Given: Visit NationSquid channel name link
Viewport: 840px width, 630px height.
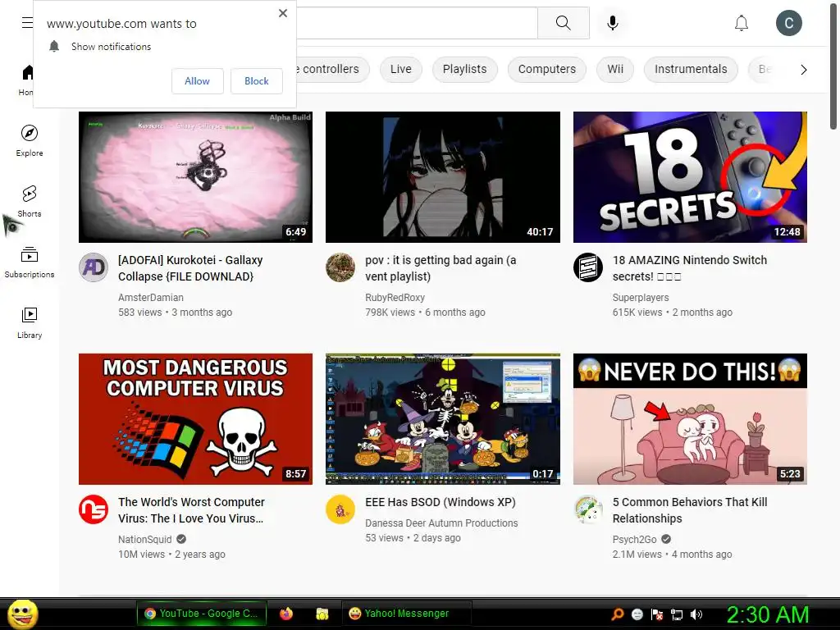Looking at the screenshot, I should [x=144, y=540].
